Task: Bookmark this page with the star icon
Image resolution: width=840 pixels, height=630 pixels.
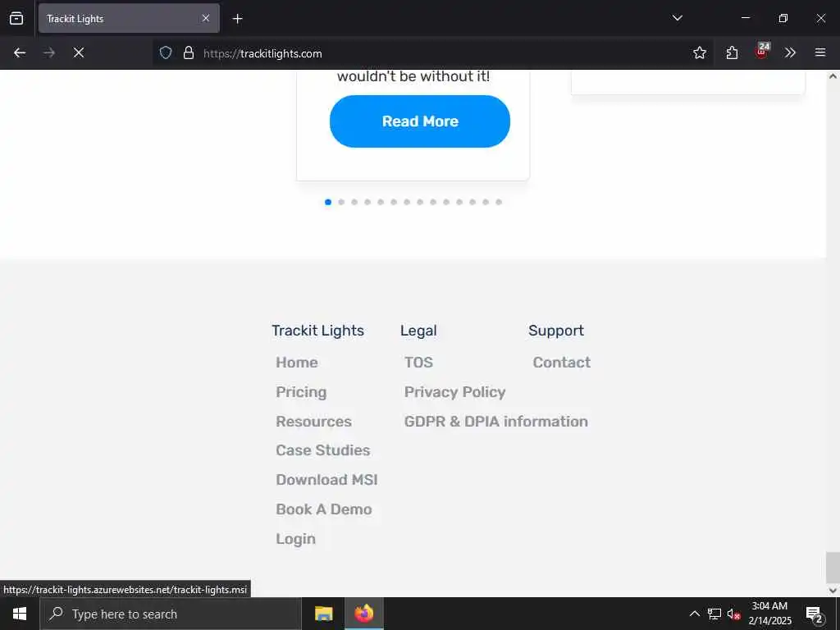Action: 700,52
